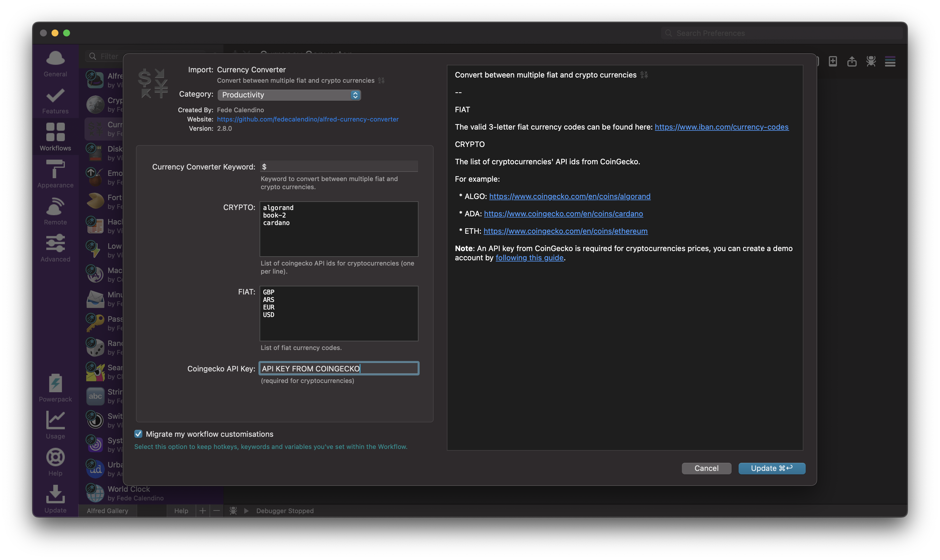Click the Update button
940x560 pixels.
tap(772, 468)
